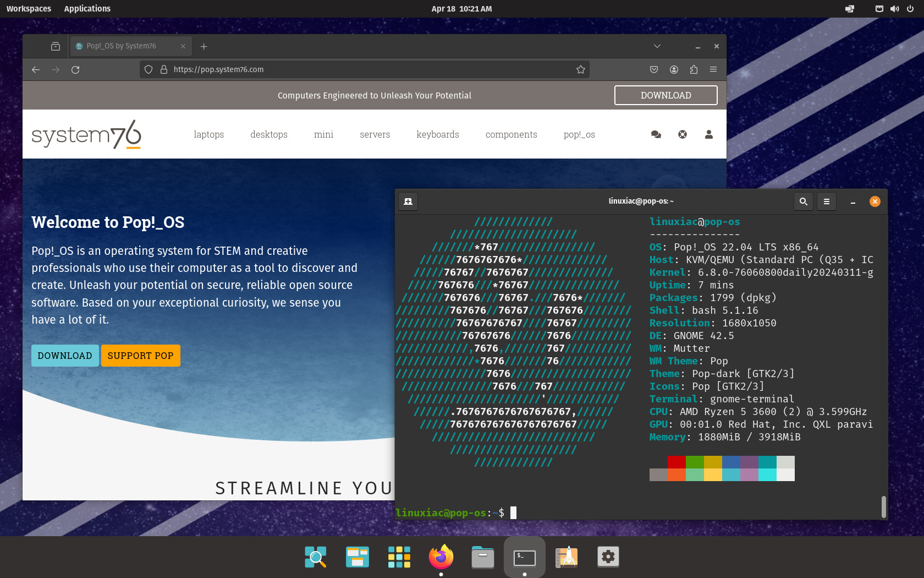The image size is (924, 578).
Task: Open power menu tray icon
Action: coord(910,9)
